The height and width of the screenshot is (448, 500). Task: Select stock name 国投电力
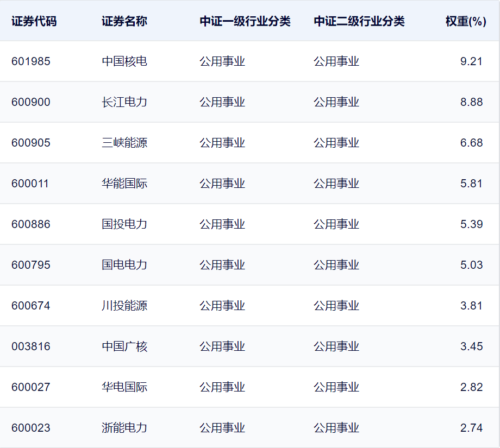pos(124,224)
